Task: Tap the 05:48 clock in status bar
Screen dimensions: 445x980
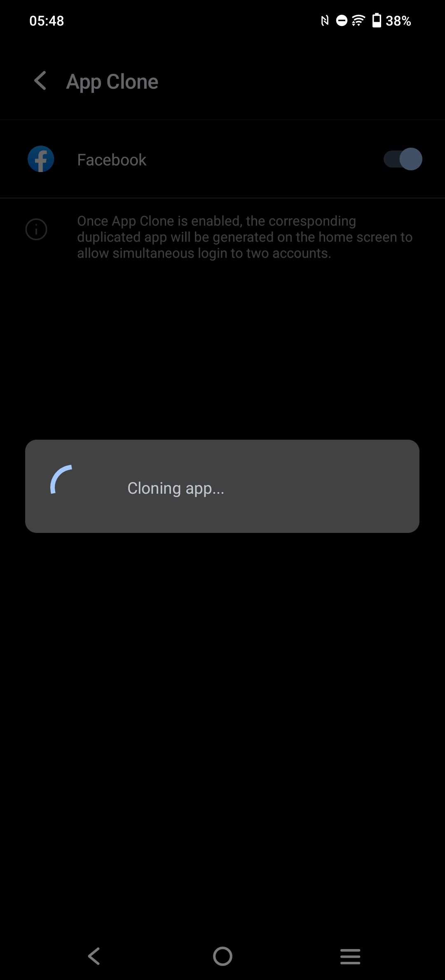Action: click(47, 21)
